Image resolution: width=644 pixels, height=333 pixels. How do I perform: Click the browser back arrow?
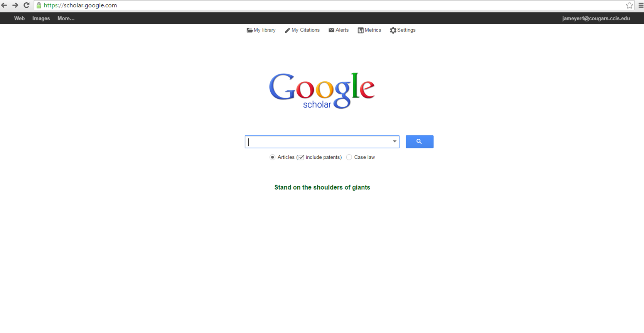(4, 5)
